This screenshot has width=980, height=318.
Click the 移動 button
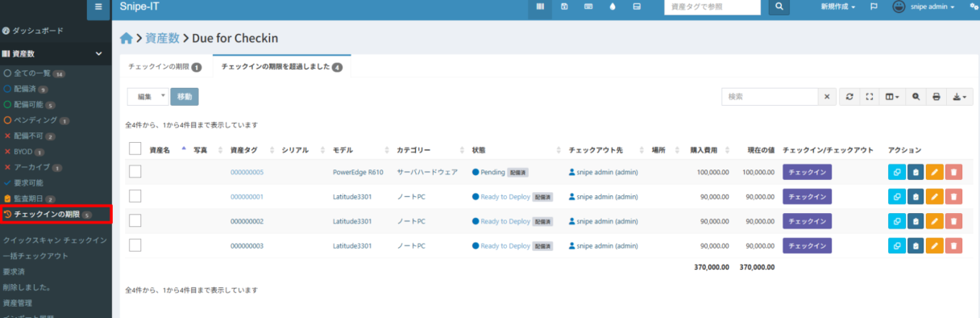pyautogui.click(x=185, y=96)
